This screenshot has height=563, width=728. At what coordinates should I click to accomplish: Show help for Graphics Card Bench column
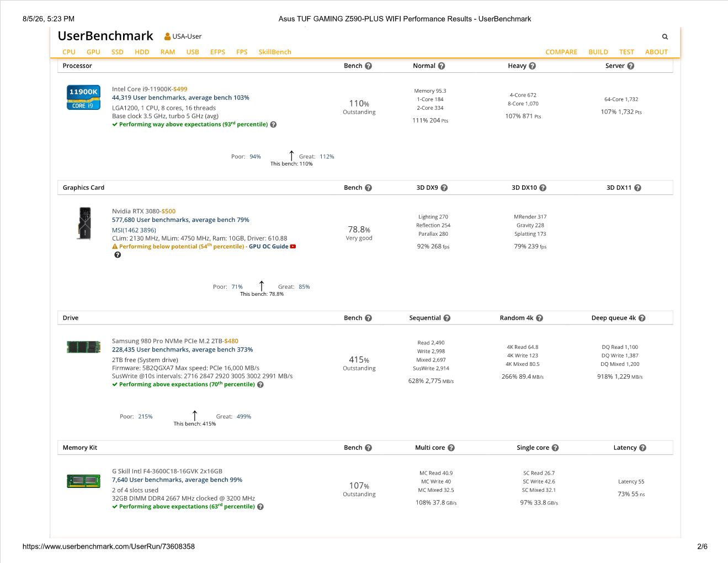(x=369, y=188)
